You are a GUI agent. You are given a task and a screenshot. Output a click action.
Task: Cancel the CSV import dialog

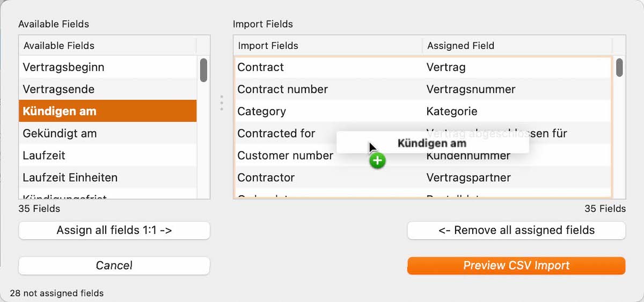coord(114,266)
